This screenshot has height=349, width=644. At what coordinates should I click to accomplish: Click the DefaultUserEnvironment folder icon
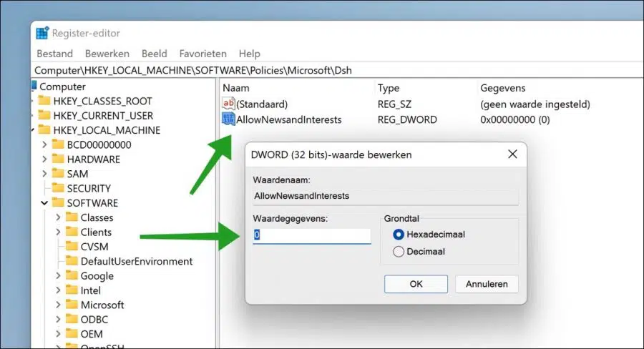72,261
